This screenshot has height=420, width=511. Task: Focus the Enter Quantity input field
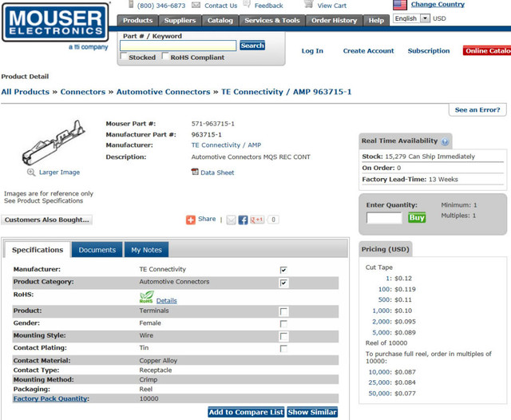coord(384,218)
